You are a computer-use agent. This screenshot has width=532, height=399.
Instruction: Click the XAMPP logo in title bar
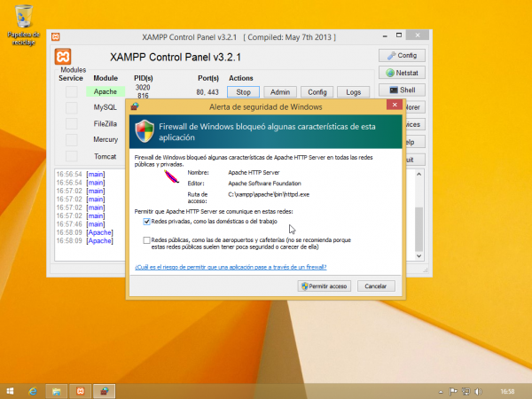56,36
